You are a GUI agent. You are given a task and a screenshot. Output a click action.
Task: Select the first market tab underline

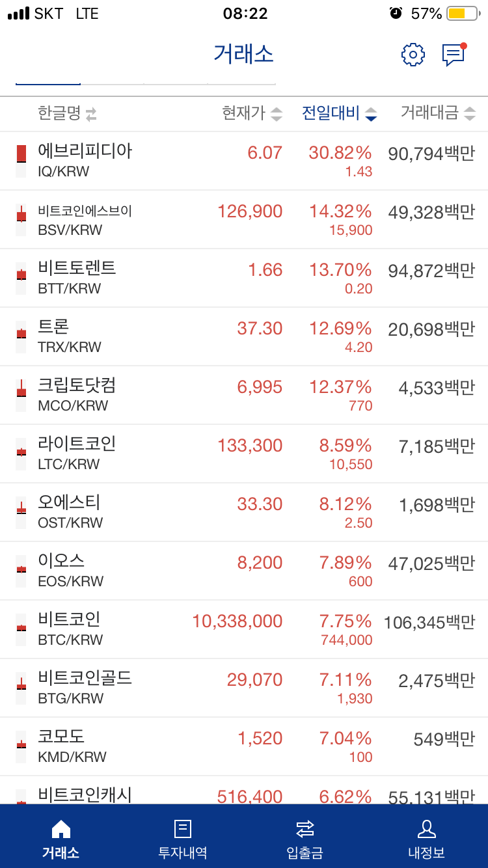tap(48, 83)
